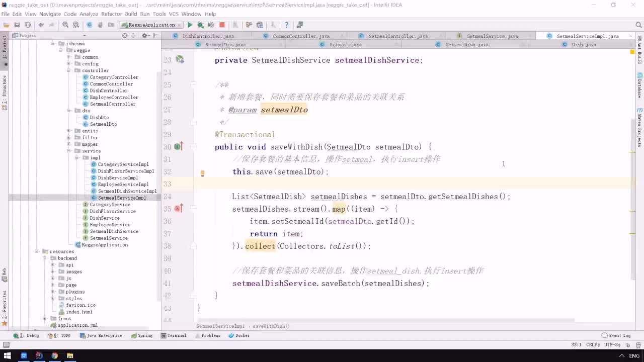The width and height of the screenshot is (644, 362).
Task: Click the intention light bulb on line 32
Action: tap(202, 173)
